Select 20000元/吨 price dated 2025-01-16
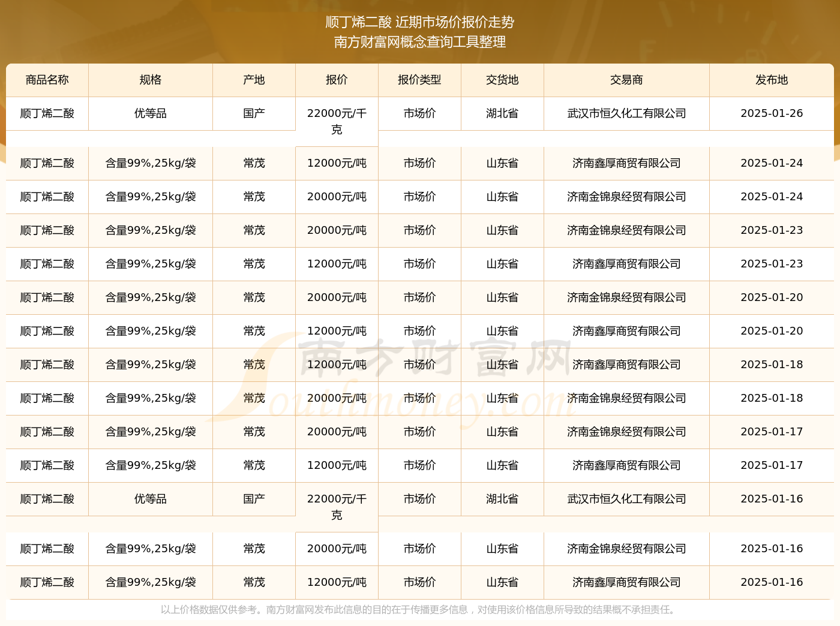The image size is (840, 626). pos(337,549)
